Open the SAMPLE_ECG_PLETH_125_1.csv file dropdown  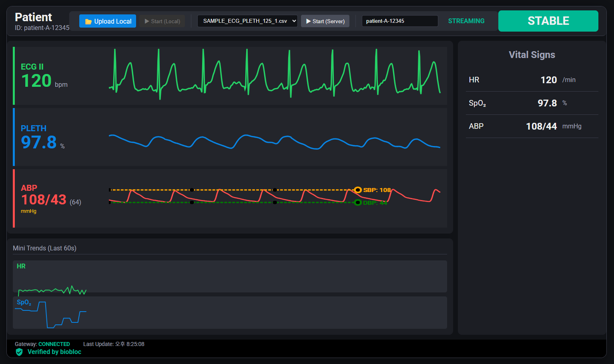[x=247, y=21]
